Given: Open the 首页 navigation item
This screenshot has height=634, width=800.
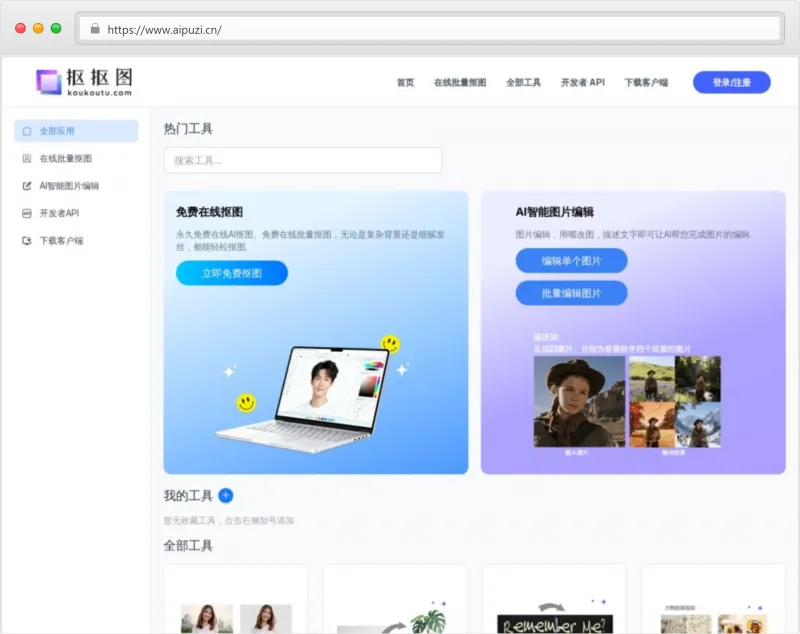Looking at the screenshot, I should pos(404,82).
